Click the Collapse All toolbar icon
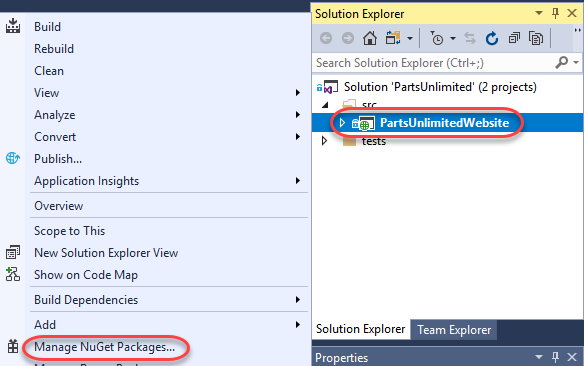This screenshot has height=366, width=584. [514, 38]
